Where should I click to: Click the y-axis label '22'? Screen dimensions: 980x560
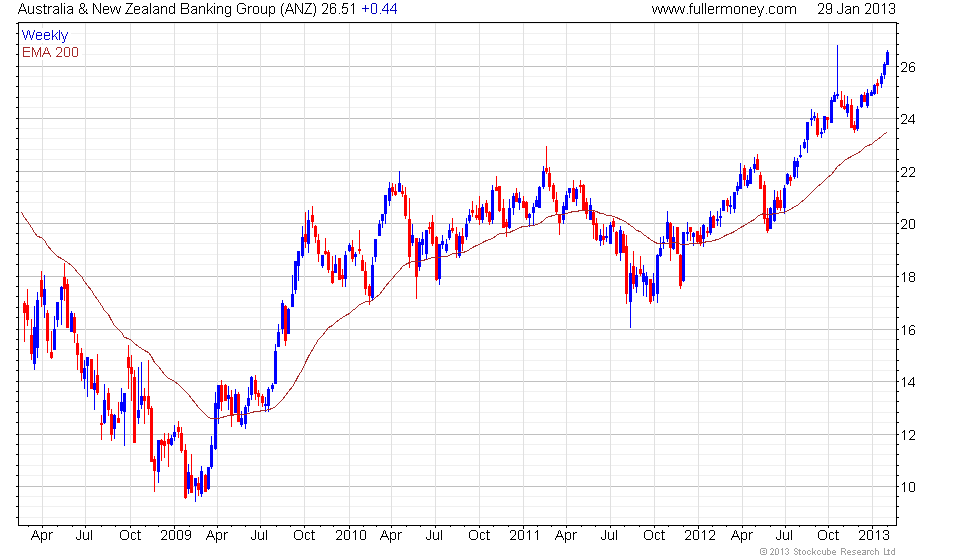coord(908,172)
